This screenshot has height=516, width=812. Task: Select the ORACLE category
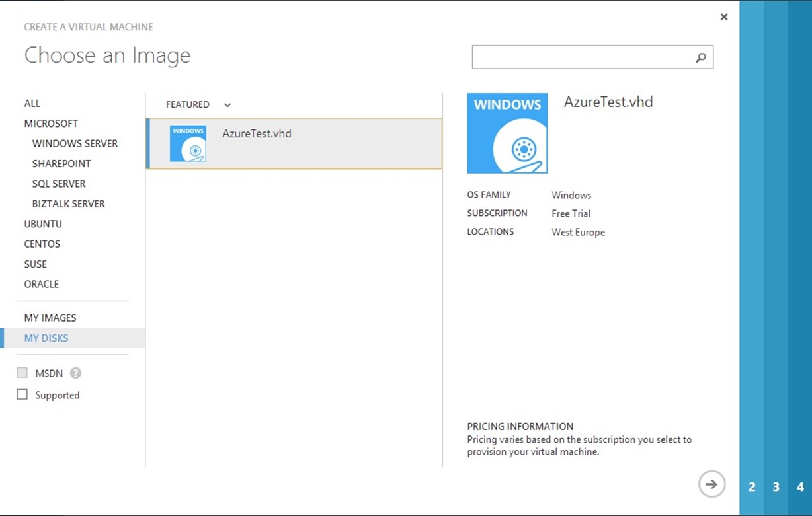[x=42, y=284]
